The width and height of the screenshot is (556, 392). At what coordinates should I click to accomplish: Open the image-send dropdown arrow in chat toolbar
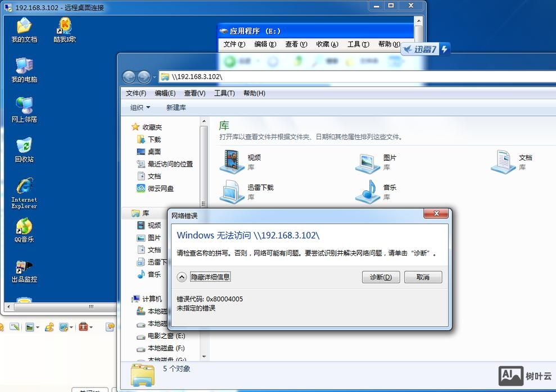click(38, 326)
